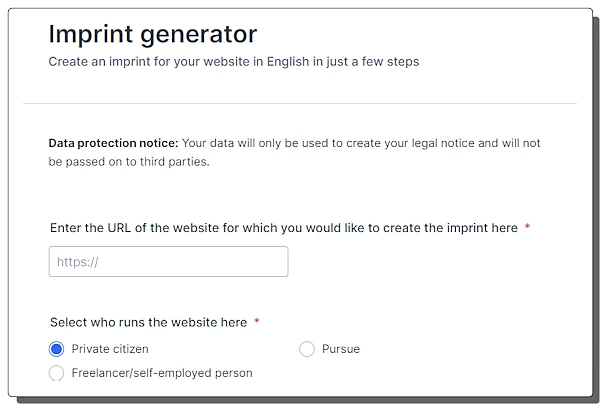
Task: Click the bold "Data protection notice:" text
Action: coord(113,143)
